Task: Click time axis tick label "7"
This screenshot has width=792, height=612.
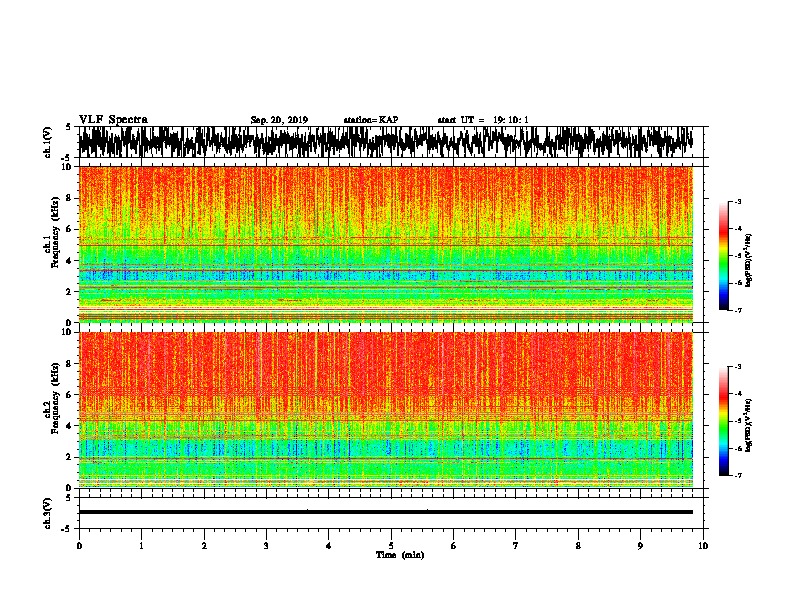Action: [x=516, y=546]
